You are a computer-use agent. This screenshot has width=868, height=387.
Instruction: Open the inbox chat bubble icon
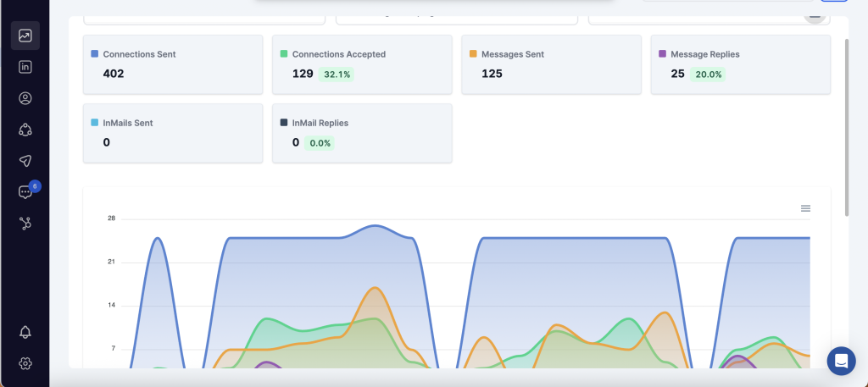point(25,192)
